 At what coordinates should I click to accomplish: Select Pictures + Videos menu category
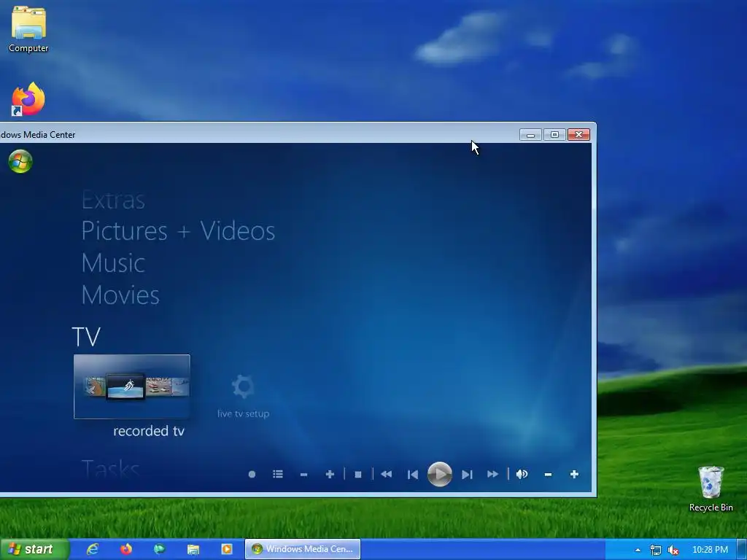(x=178, y=231)
